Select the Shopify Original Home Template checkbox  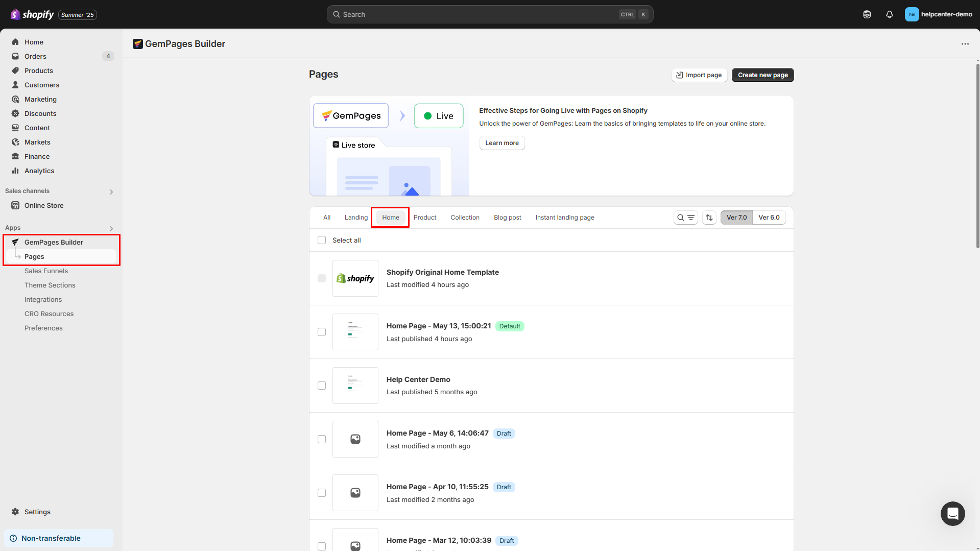322,278
